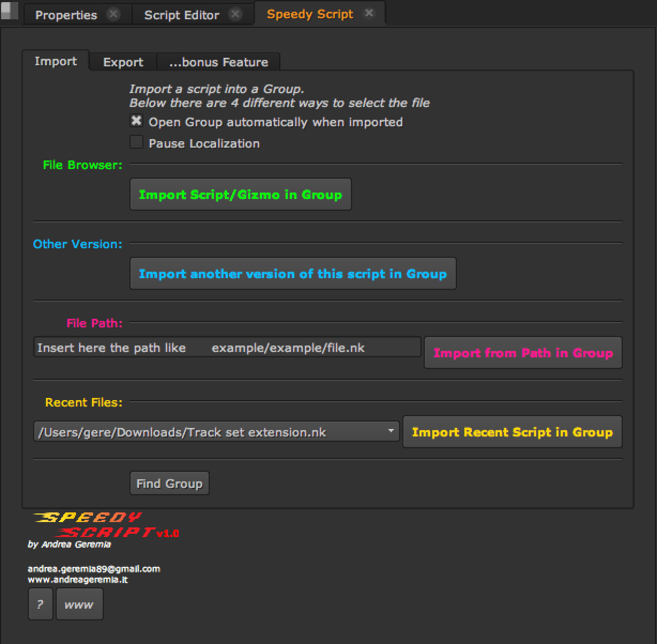Open the Recent Files dropdown arrow
657x644 pixels.
click(391, 431)
